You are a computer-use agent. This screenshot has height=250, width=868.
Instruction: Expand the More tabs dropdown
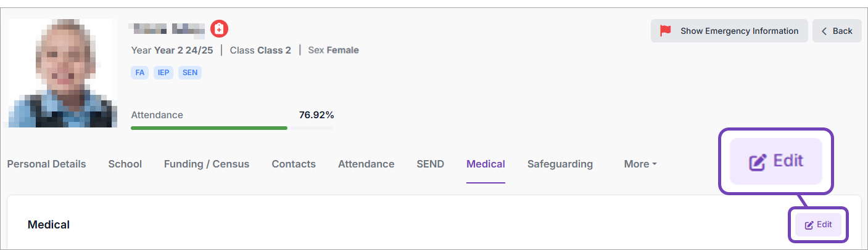coord(640,164)
